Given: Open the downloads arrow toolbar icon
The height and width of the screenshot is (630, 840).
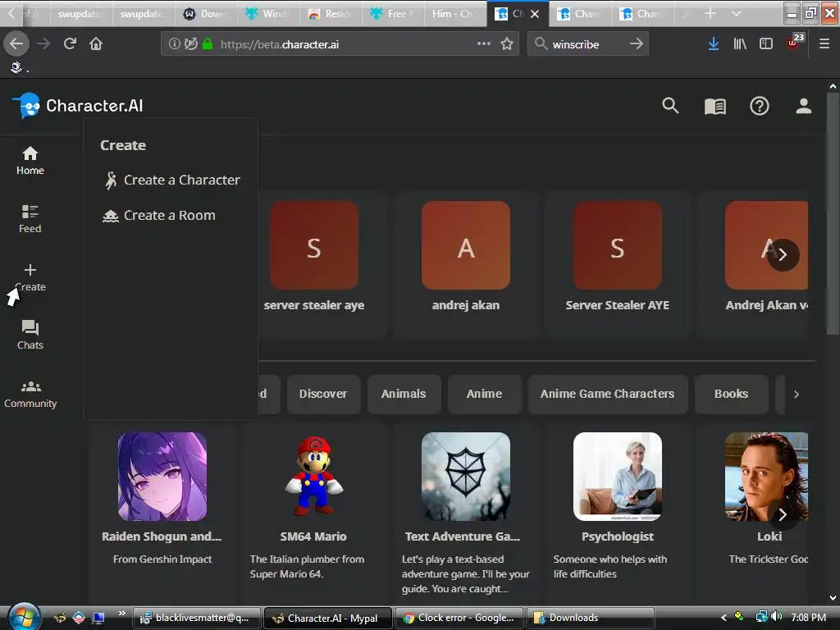Looking at the screenshot, I should (x=714, y=44).
